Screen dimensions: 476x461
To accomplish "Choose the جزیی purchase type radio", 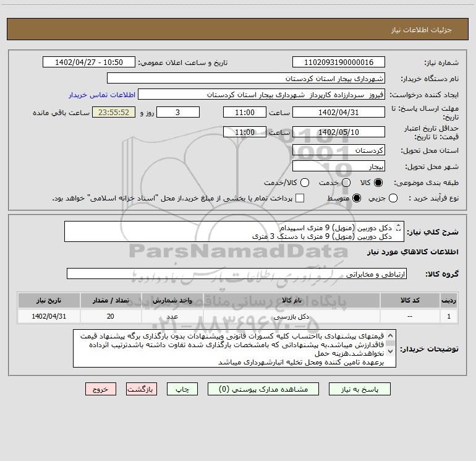I will pos(393,198).
